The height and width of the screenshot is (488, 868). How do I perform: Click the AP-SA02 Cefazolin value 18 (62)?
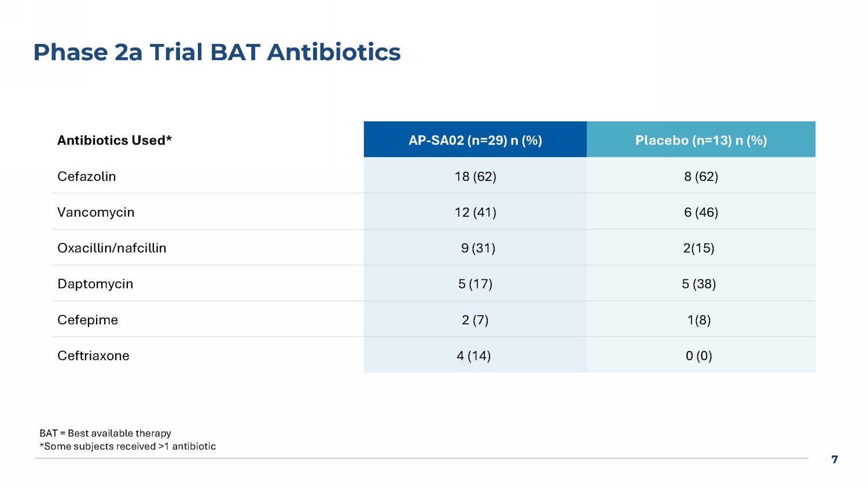tap(475, 176)
